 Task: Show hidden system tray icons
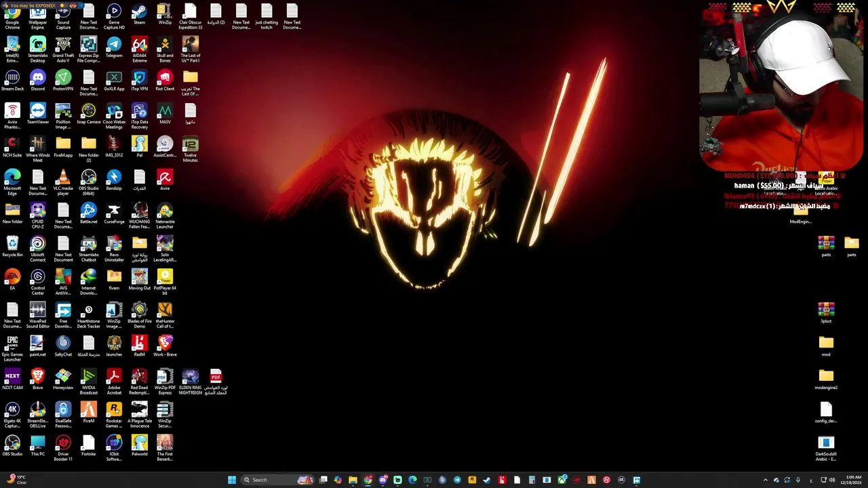tap(766, 480)
